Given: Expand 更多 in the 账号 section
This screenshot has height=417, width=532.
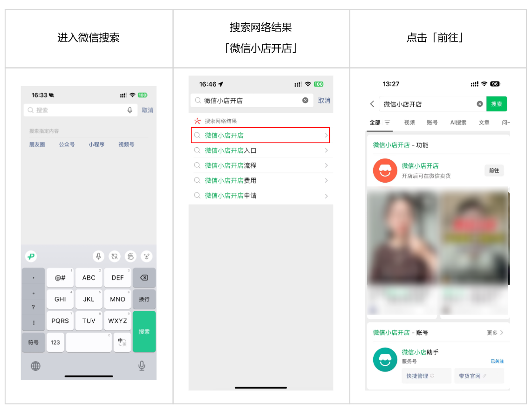Looking at the screenshot, I should (x=495, y=333).
